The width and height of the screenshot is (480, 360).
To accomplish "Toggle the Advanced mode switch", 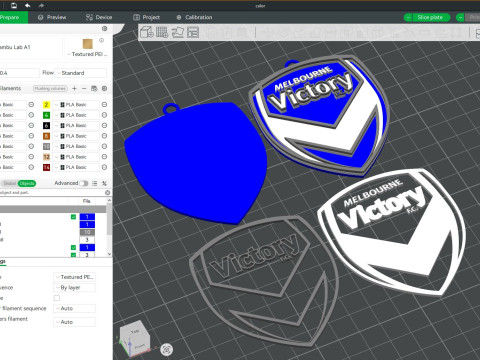I will click(84, 183).
